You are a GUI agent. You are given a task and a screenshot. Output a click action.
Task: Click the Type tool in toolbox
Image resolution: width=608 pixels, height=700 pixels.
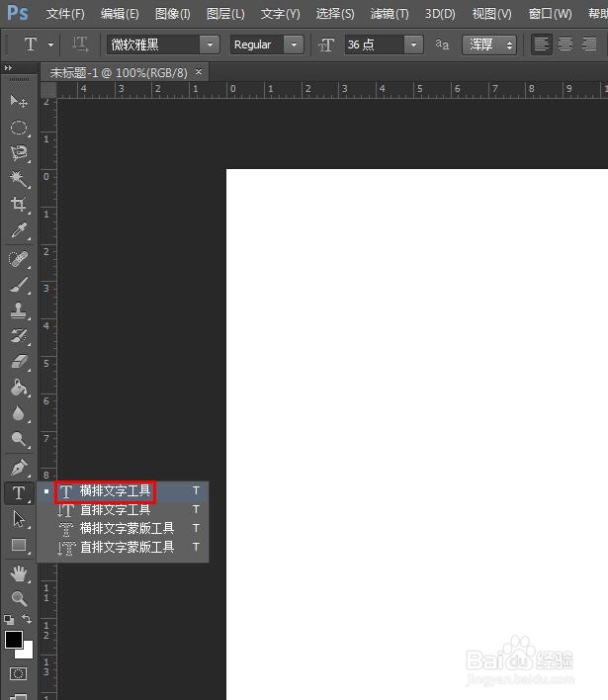19,492
